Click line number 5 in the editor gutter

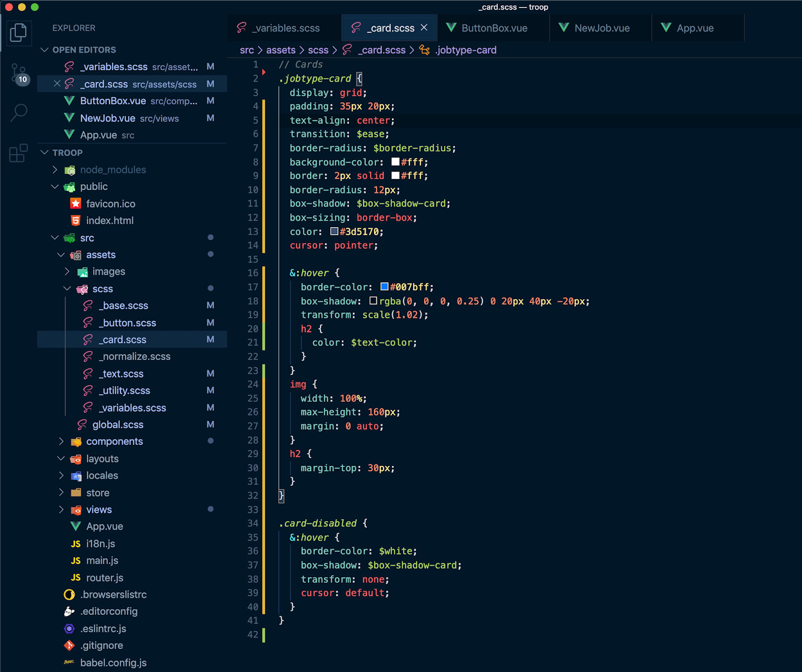point(256,120)
